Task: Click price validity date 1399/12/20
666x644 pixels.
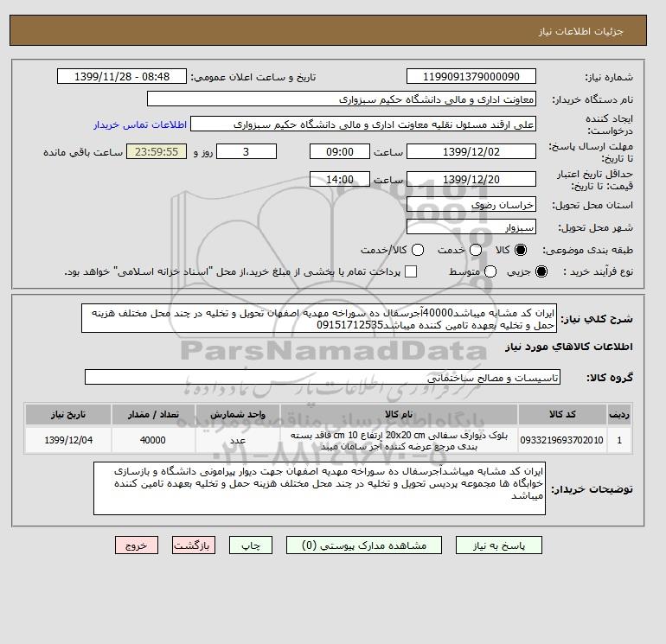Action: 471,179
